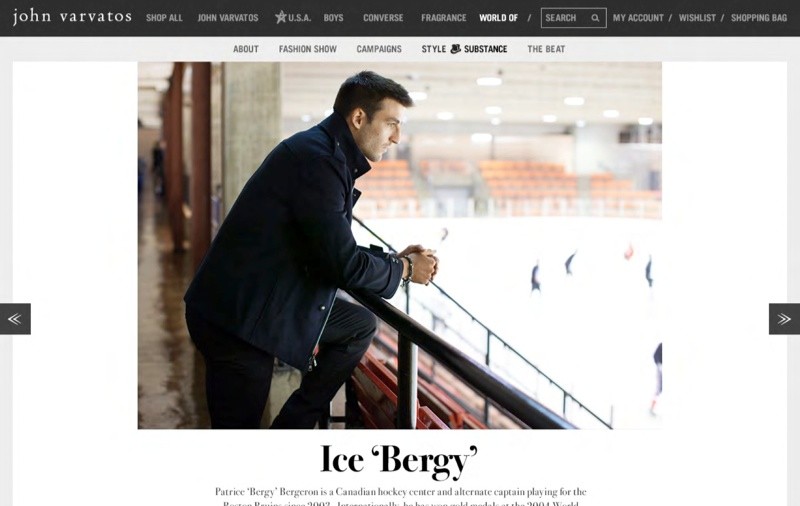Click the star icon beside U.S.A.
The height and width of the screenshot is (506, 800).
click(x=281, y=17)
